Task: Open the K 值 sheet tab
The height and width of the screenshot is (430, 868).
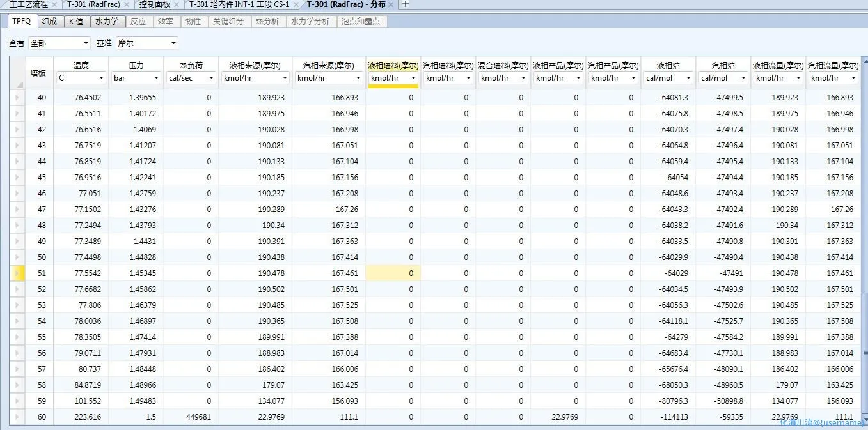Action: 76,21
